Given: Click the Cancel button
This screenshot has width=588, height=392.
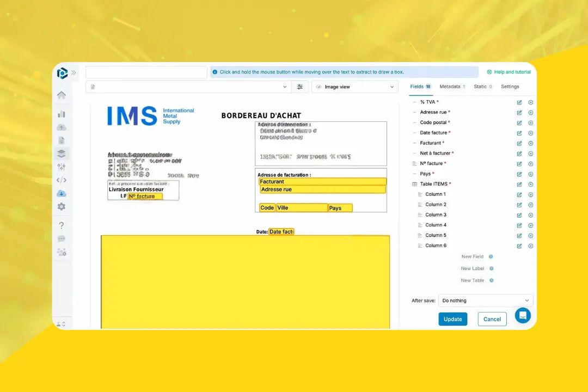Looking at the screenshot, I should tap(492, 319).
